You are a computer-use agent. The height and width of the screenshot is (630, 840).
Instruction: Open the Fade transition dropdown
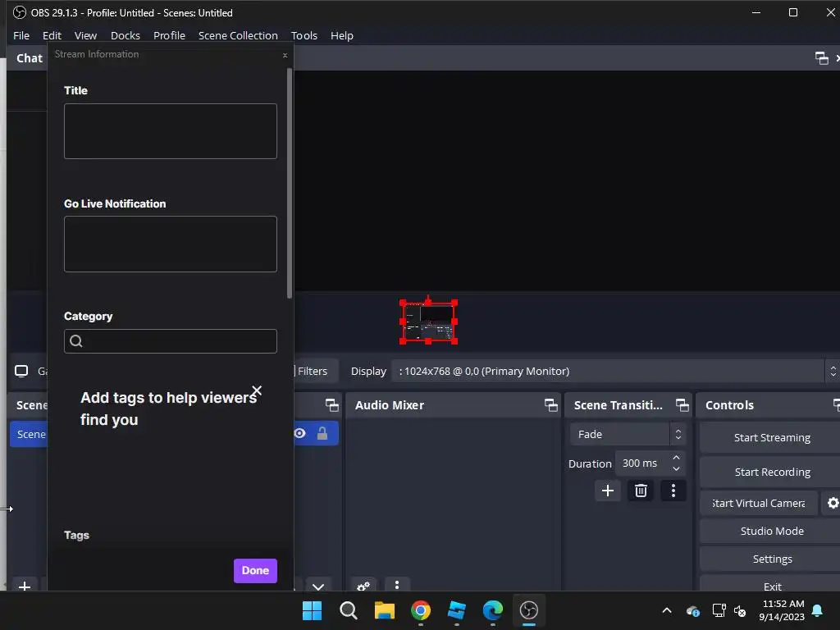click(x=628, y=435)
